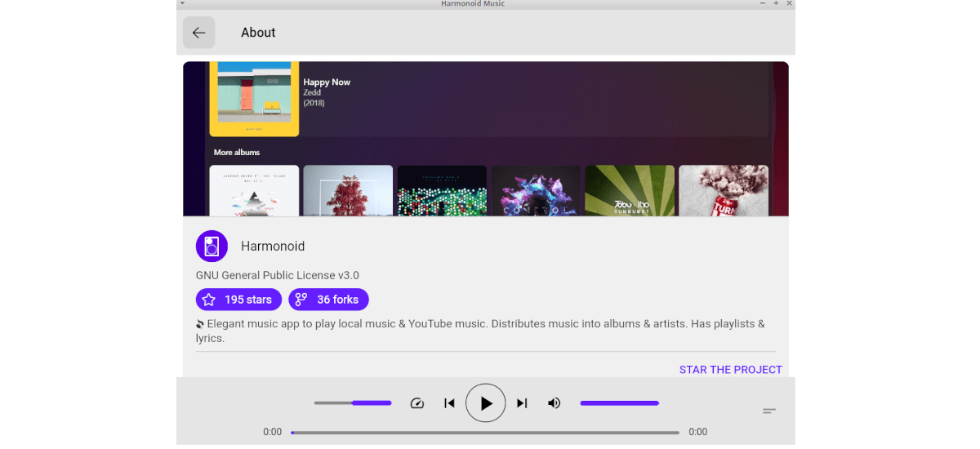Image resolution: width=980 pixels, height=449 pixels.
Task: Click the Harmonoid purple logo icon
Action: tap(212, 246)
